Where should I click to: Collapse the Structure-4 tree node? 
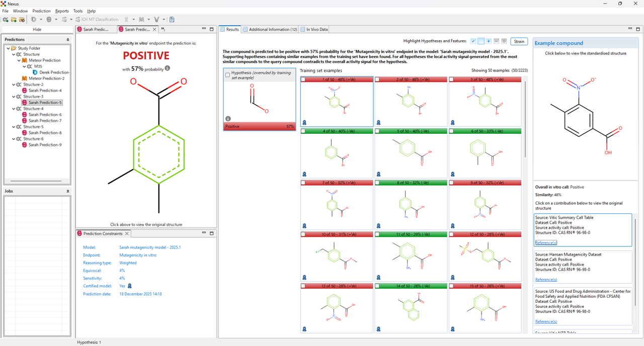point(14,109)
